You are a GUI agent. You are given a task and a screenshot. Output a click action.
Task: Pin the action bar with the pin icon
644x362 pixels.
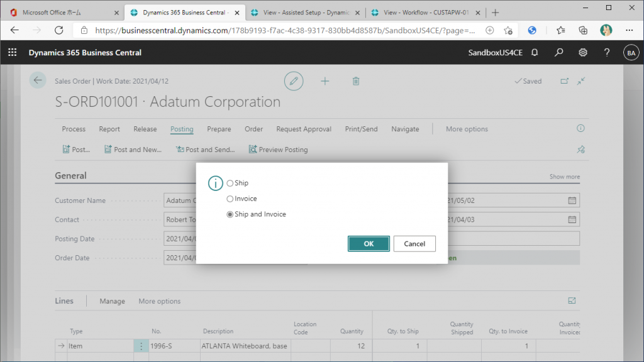pos(580,150)
